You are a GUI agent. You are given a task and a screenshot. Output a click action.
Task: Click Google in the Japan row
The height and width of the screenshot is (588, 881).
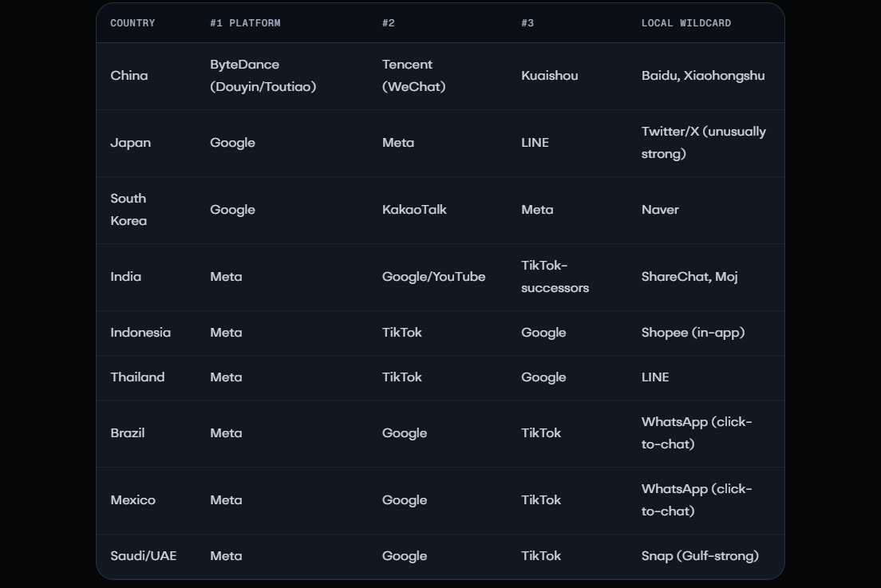point(232,143)
